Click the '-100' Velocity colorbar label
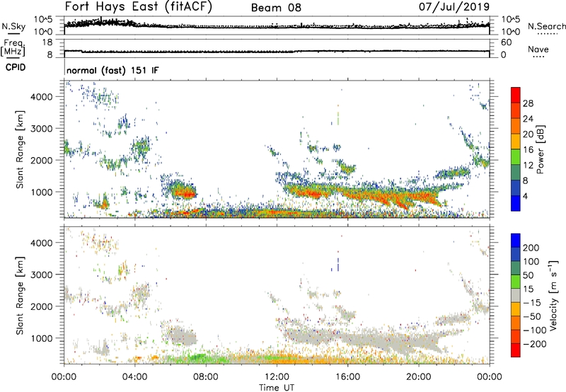The width and height of the screenshot is (566, 392). pos(535,330)
